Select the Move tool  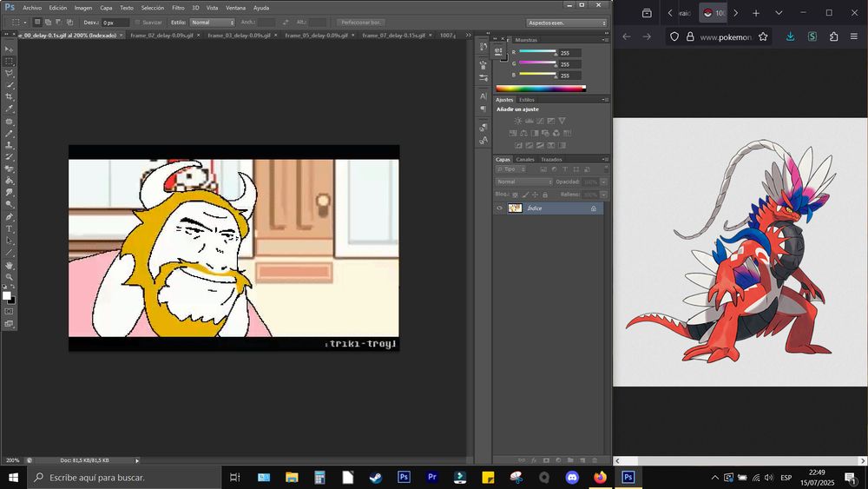point(9,50)
